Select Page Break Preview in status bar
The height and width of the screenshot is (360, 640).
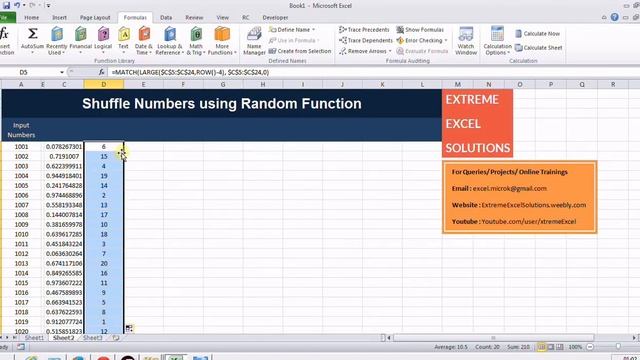tap(560, 347)
